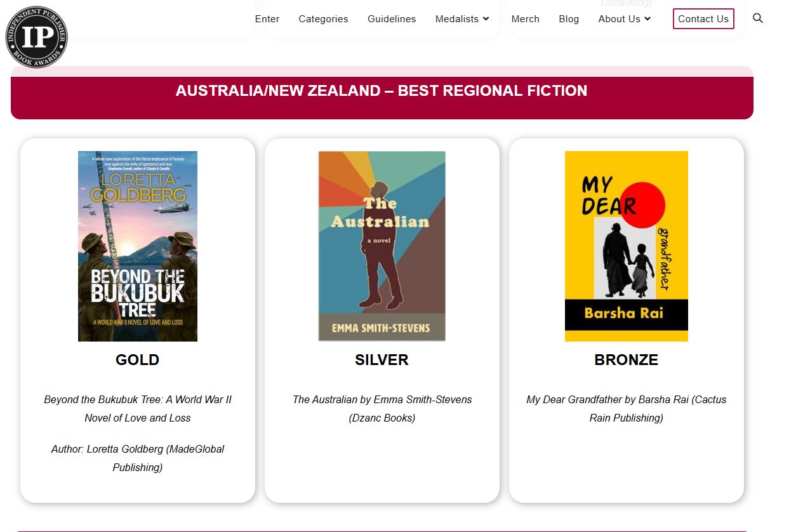This screenshot has height=532, width=810.
Task: Open the Enter menu link
Action: tap(267, 19)
